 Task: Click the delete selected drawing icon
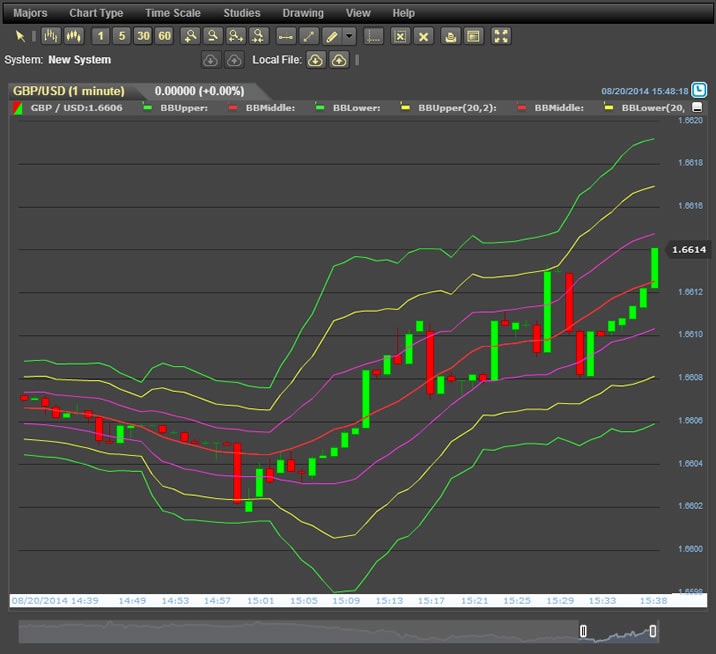400,36
